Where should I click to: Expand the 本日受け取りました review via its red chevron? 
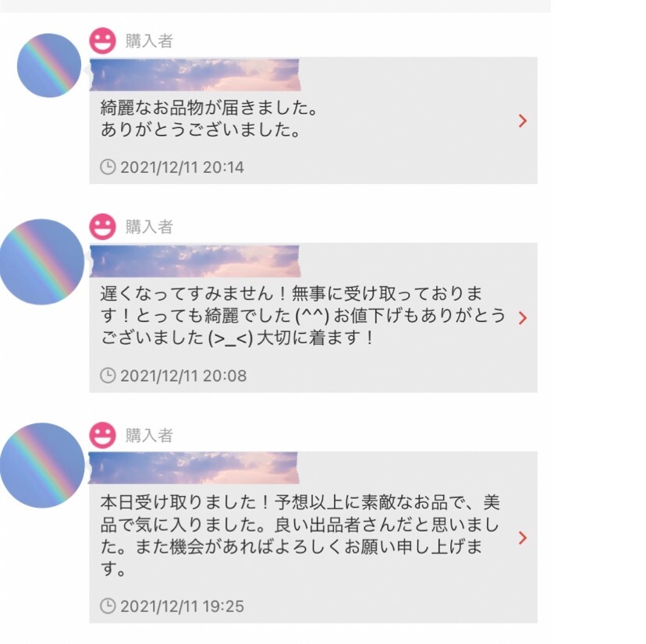[x=523, y=538]
